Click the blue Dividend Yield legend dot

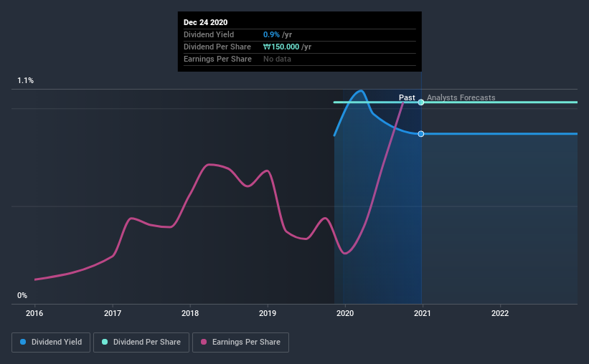click(x=23, y=342)
